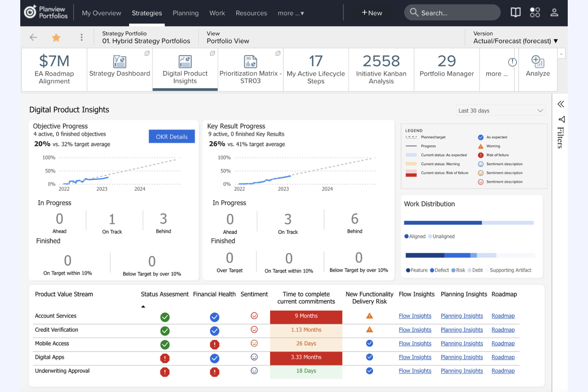
Task: Click the OKR Details button
Action: tap(172, 137)
